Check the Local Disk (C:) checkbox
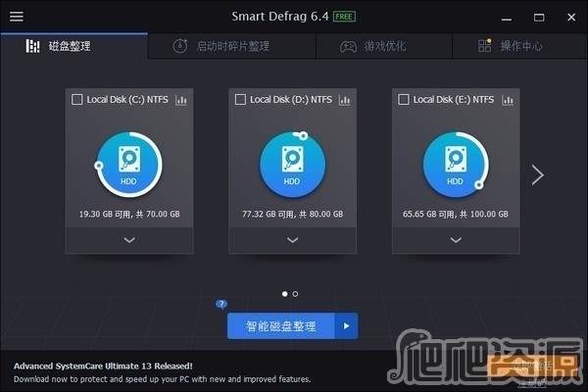 point(76,99)
